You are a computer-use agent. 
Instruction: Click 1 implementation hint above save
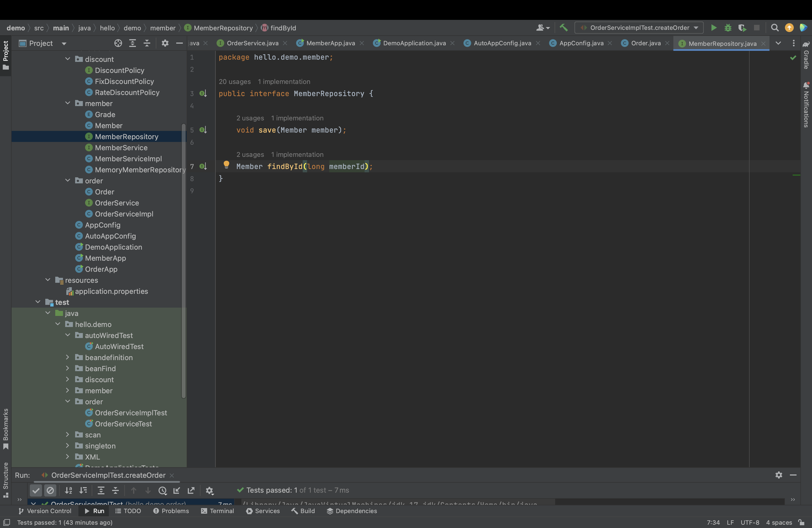pyautogui.click(x=297, y=118)
